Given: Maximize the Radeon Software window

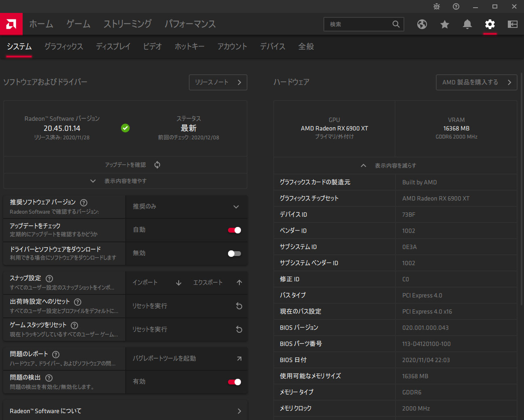Looking at the screenshot, I should 495,6.
